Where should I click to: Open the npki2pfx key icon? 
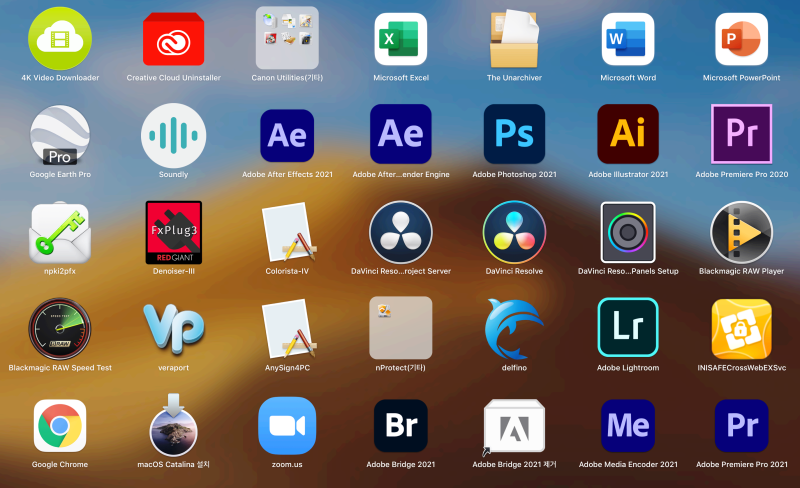[60, 233]
